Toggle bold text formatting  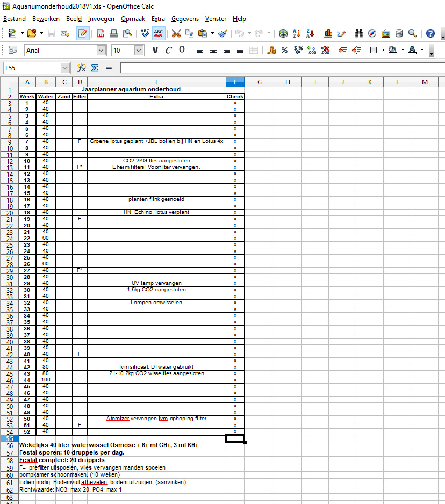[x=155, y=51]
